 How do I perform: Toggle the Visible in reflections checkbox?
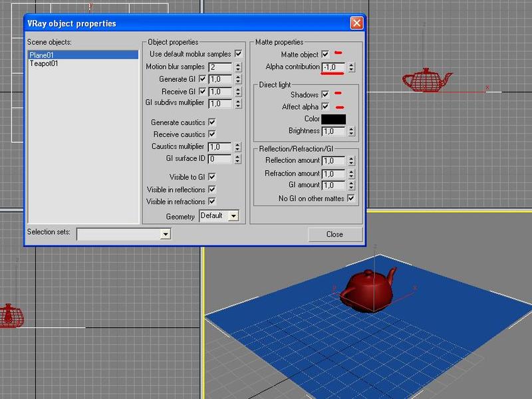(212, 190)
